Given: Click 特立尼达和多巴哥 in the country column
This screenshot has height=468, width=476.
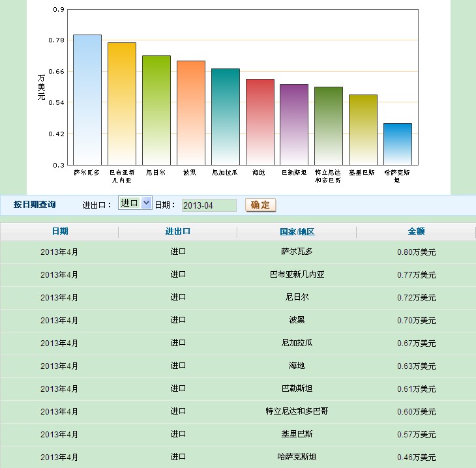Looking at the screenshot, I should tap(297, 411).
